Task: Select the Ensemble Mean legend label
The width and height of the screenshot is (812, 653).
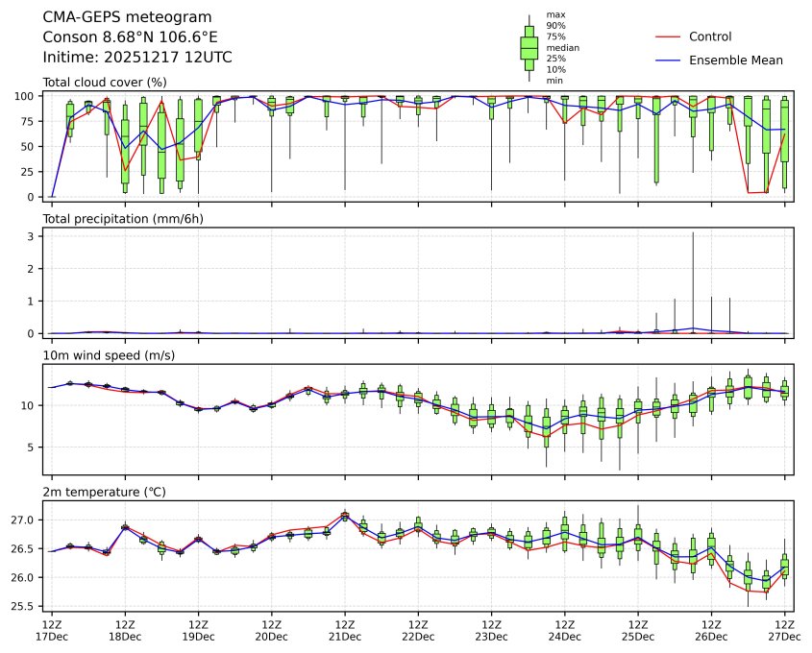Action: click(736, 60)
